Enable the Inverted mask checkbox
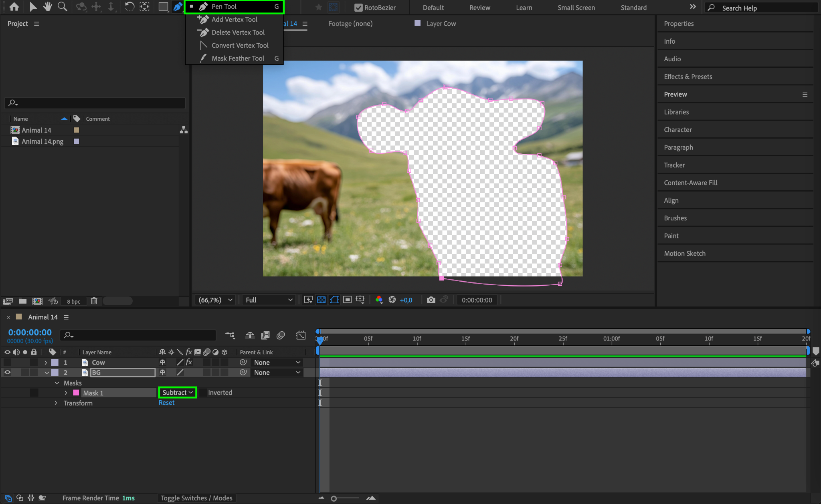The width and height of the screenshot is (821, 504). click(x=203, y=393)
